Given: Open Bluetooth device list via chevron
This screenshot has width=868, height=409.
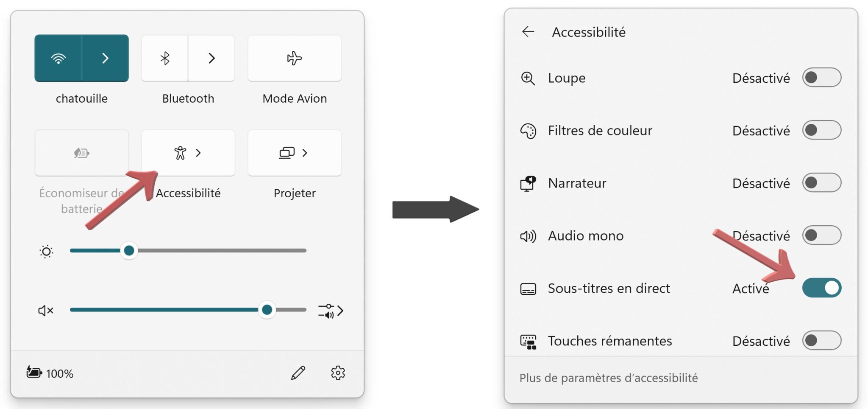Looking at the screenshot, I should coord(212,58).
